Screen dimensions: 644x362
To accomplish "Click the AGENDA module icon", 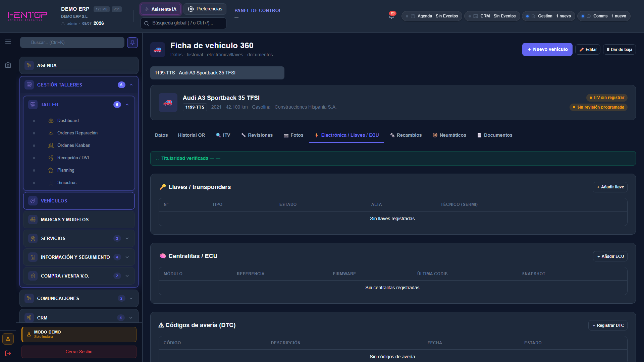I will point(29,65).
